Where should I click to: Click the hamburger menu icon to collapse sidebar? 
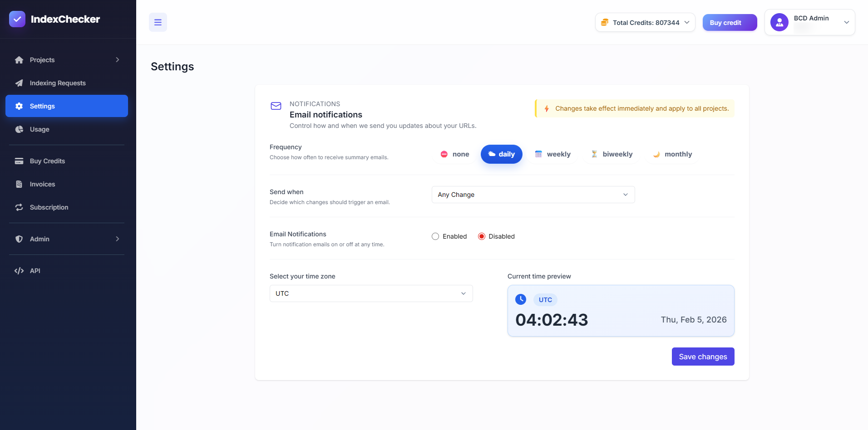pos(158,22)
